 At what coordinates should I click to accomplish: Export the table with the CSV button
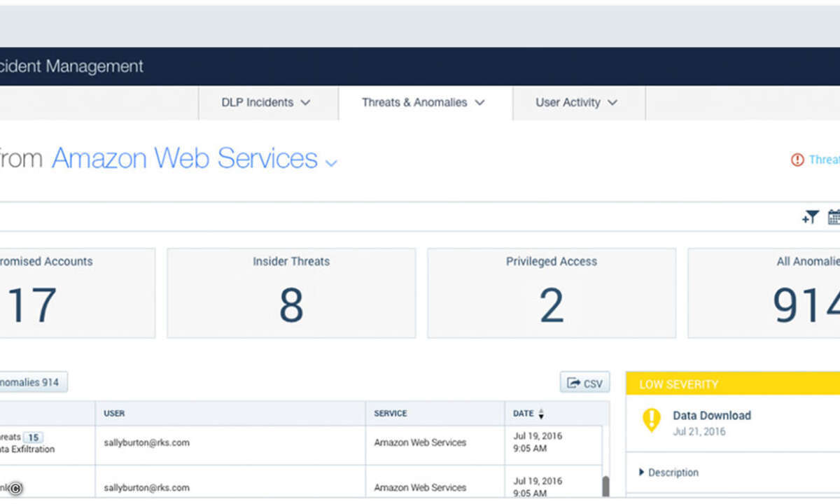pos(584,383)
